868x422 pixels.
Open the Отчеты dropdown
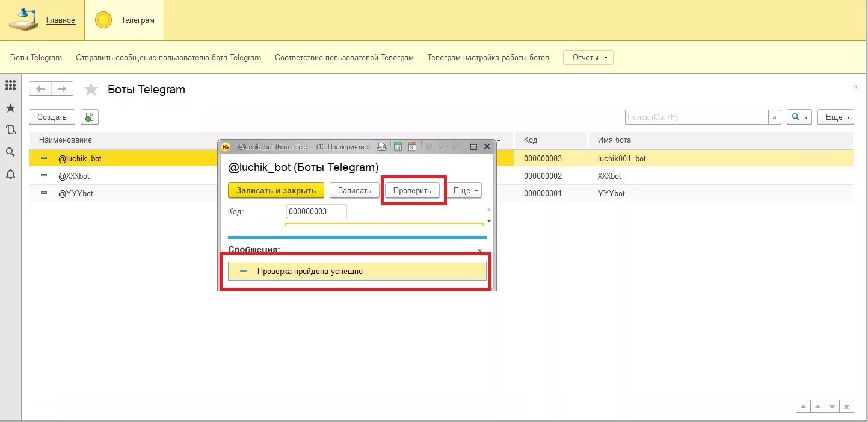coord(588,58)
